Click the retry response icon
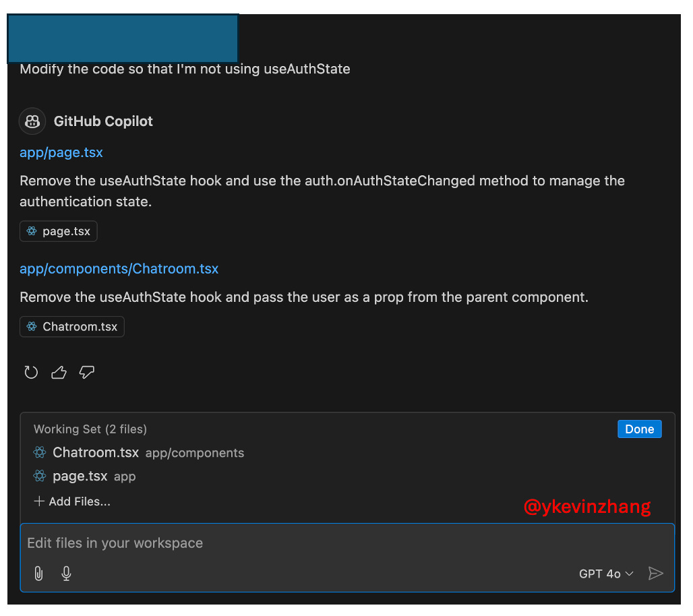693x616 pixels. [x=31, y=373]
